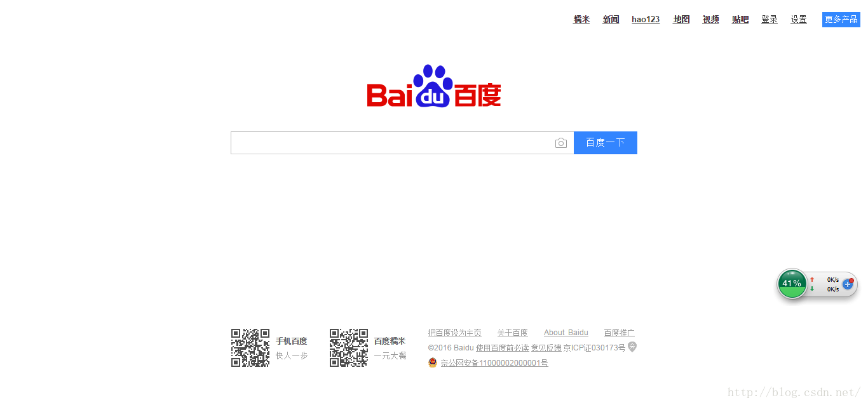Click the 手机百度 text label
The height and width of the screenshot is (405, 868).
pos(292,342)
